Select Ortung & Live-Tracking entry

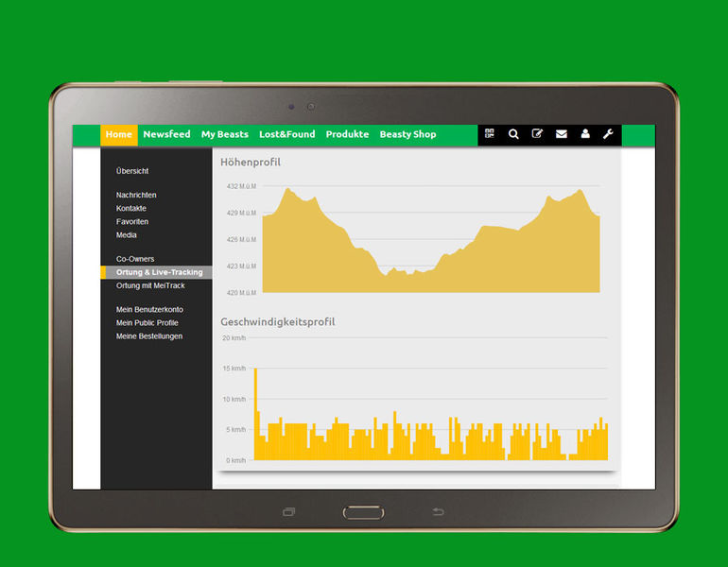[x=156, y=272]
